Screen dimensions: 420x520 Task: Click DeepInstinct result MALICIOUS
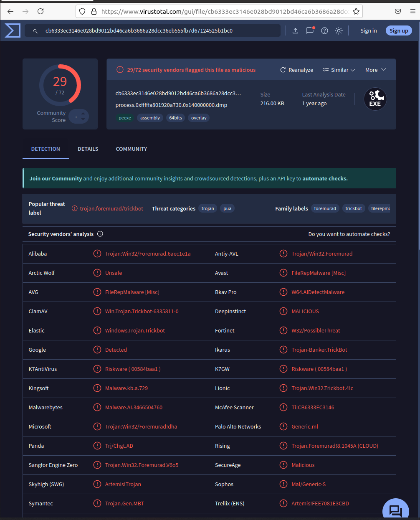[305, 311]
